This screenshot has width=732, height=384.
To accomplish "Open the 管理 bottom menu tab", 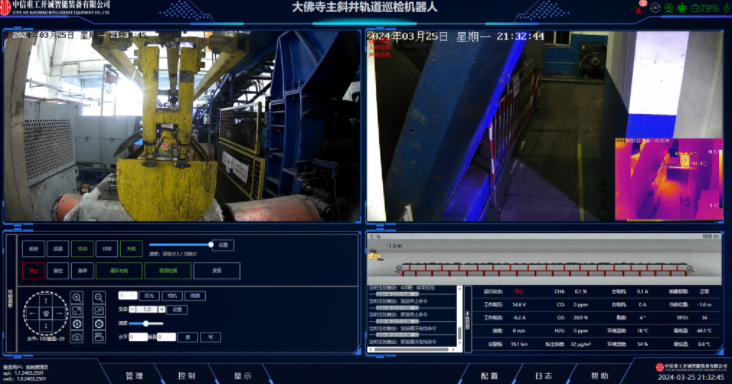I will pos(134,376).
